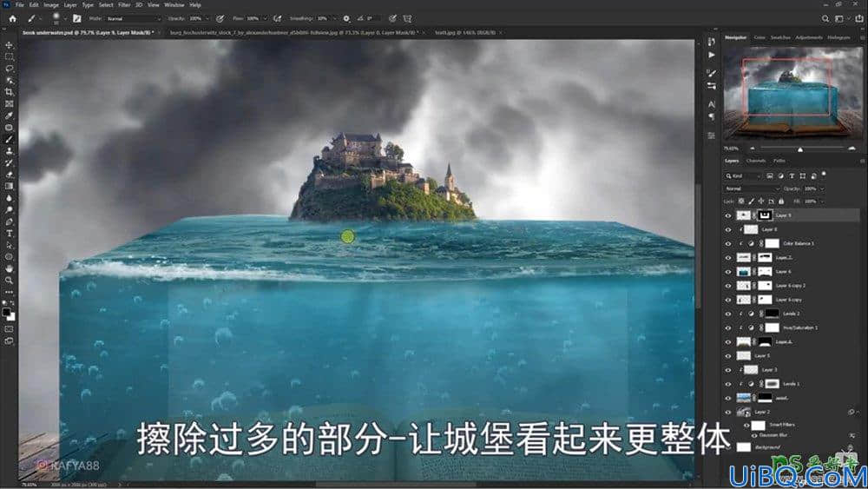Toggle Layer 6 copy 2 visibility
Image resolution: width=868 pixels, height=489 pixels.
[728, 286]
